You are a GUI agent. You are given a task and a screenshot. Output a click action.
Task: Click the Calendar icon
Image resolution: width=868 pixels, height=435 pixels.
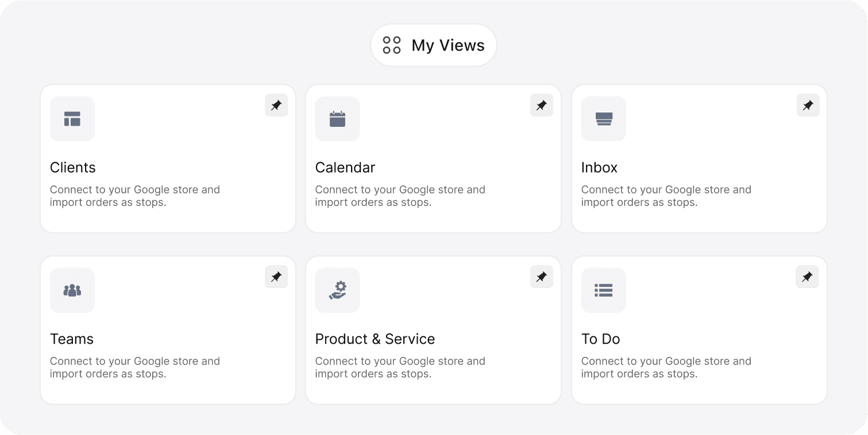pyautogui.click(x=337, y=119)
